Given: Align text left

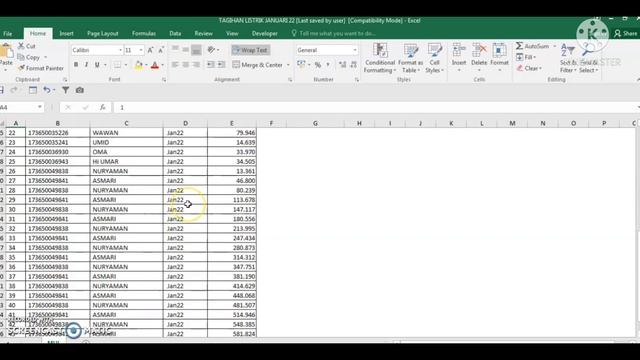Looking at the screenshot, I should click(x=175, y=64).
